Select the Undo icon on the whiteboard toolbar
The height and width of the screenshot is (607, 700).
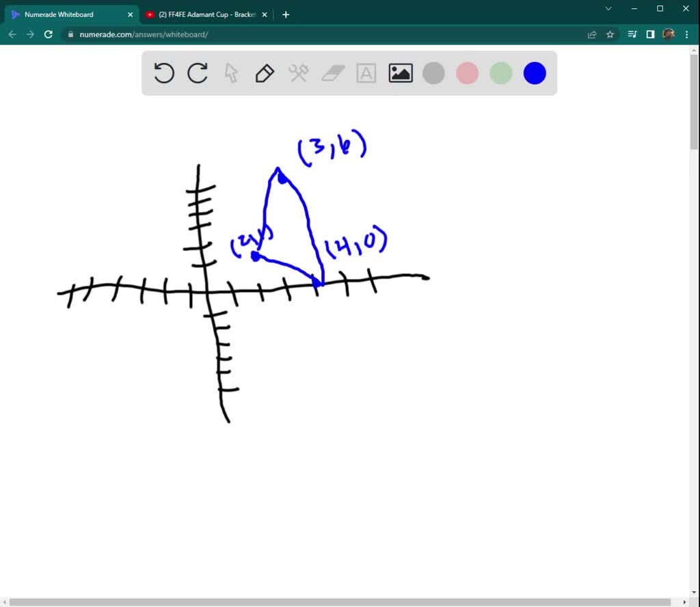163,73
